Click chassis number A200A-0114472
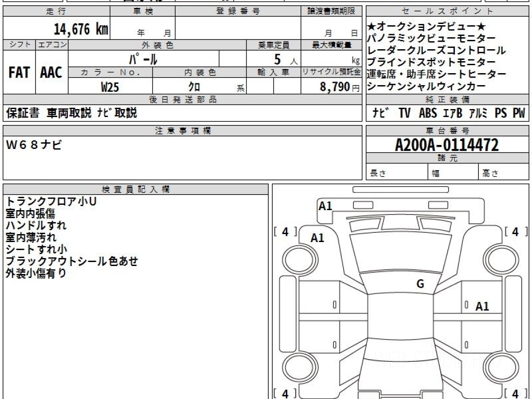This screenshot has height=399, width=532. coord(447,145)
